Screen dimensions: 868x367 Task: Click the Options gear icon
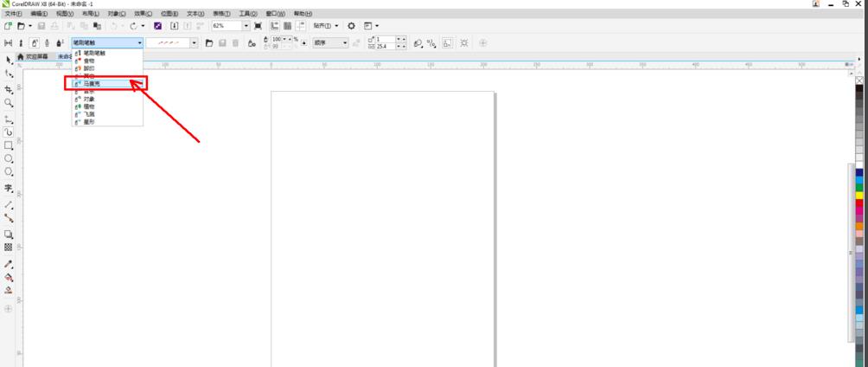coord(351,26)
